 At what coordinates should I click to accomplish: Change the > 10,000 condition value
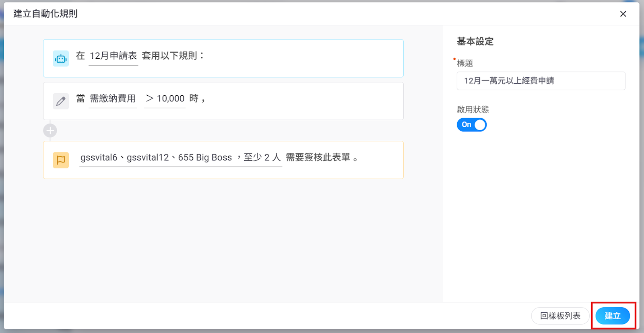pyautogui.click(x=165, y=99)
